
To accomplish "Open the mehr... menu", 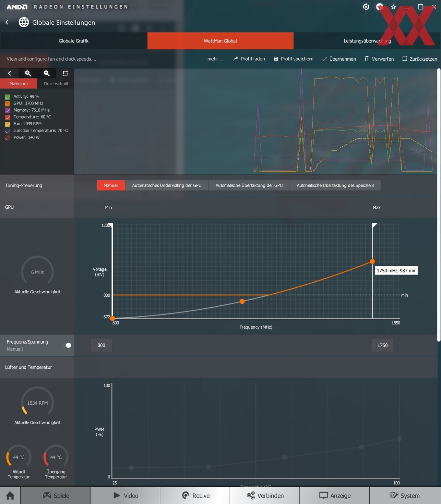I will pyautogui.click(x=215, y=59).
